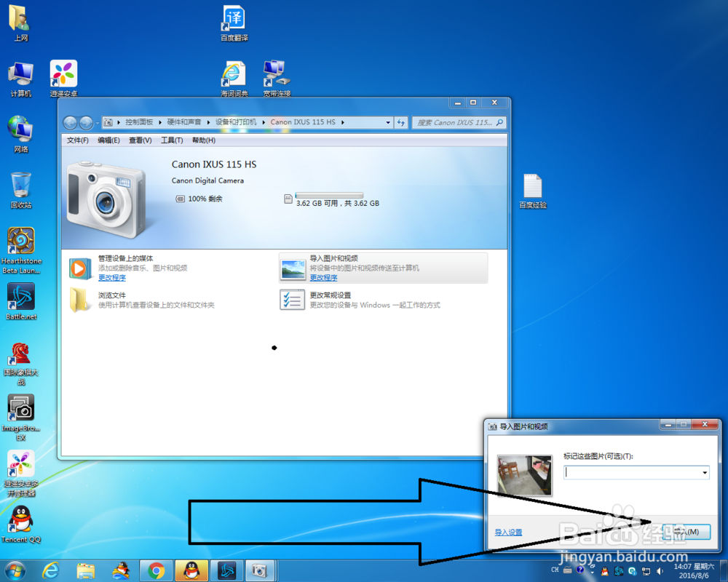Expand the address bar history dropdown

coord(388,122)
